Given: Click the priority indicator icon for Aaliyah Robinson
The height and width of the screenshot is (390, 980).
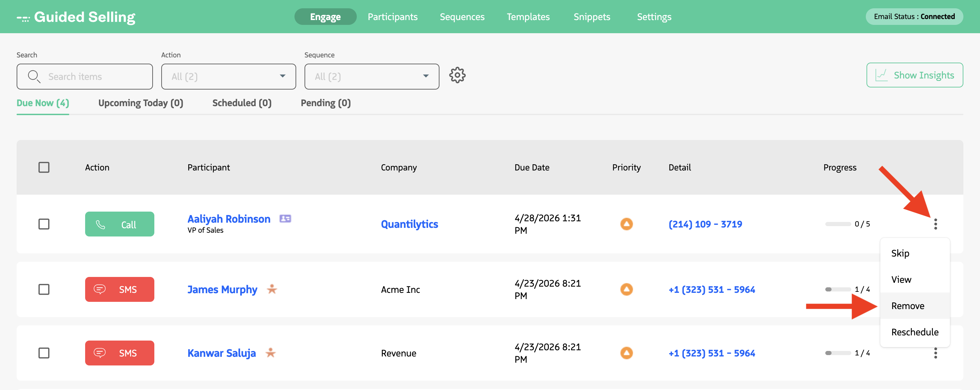Looking at the screenshot, I should 626,224.
